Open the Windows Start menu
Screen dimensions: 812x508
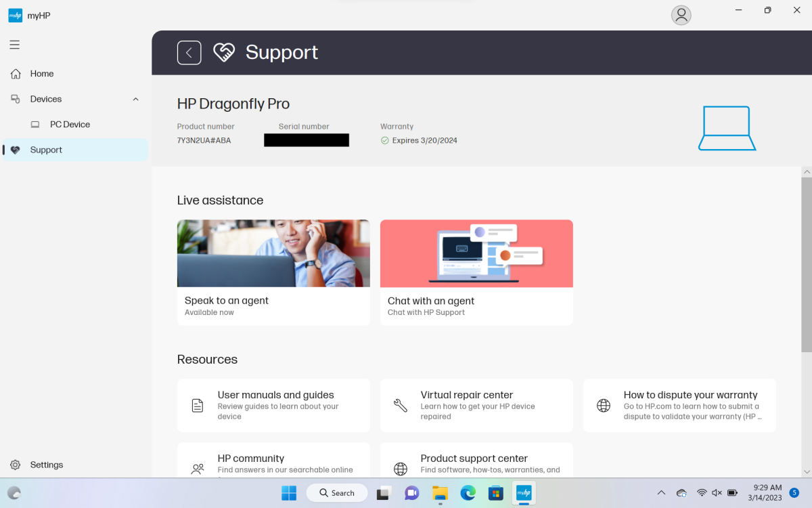[289, 492]
